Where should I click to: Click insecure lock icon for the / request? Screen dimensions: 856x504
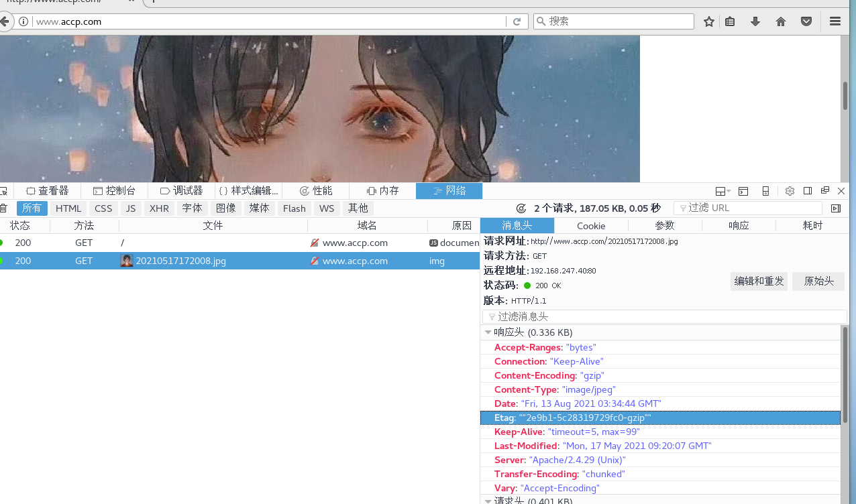[314, 243]
